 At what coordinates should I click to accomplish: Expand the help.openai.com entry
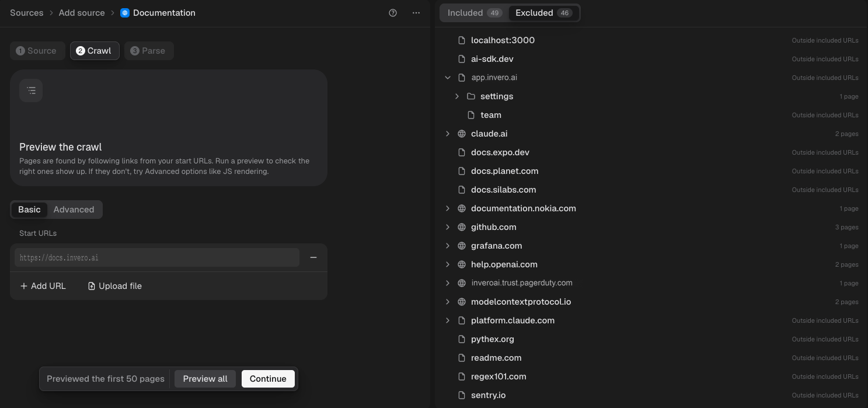(448, 264)
